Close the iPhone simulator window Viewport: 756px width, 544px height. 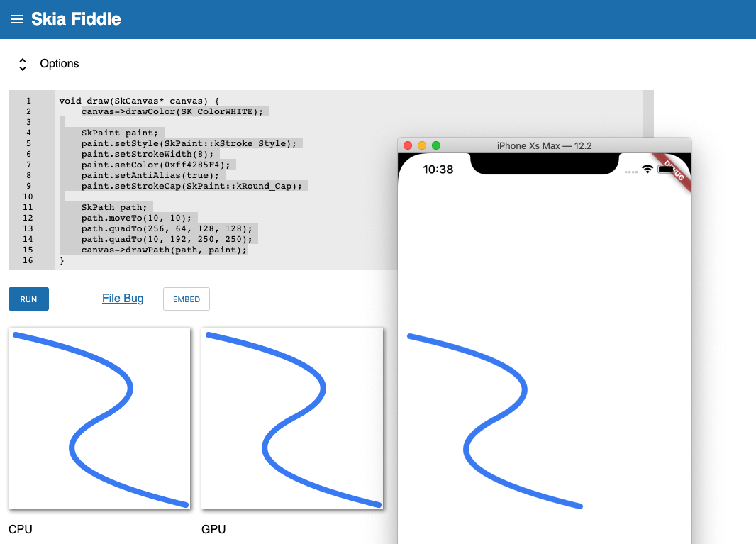tap(408, 145)
